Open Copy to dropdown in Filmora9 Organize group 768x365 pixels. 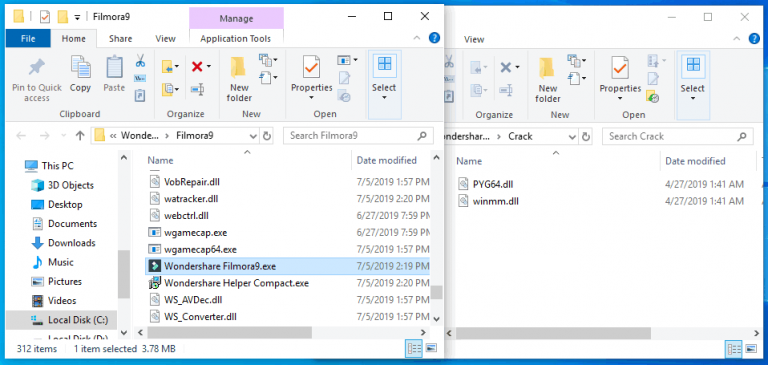coord(177,90)
